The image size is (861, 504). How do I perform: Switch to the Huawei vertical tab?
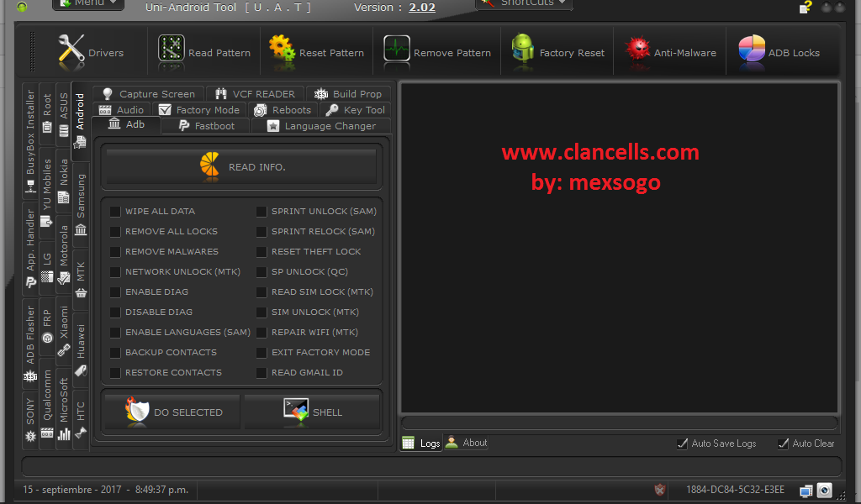(x=81, y=349)
